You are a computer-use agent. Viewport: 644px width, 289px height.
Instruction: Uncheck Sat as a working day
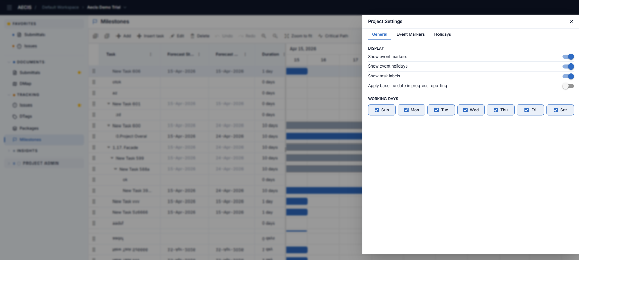(x=560, y=110)
